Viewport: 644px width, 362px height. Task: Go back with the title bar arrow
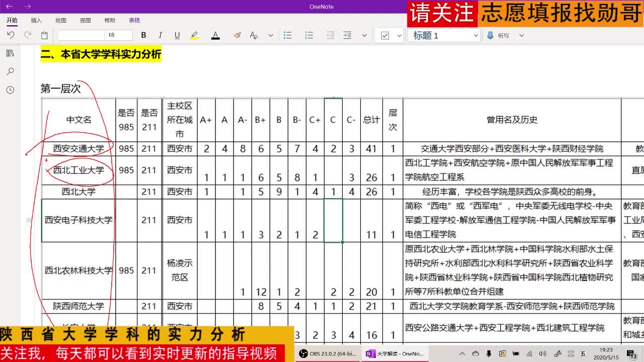(9, 7)
